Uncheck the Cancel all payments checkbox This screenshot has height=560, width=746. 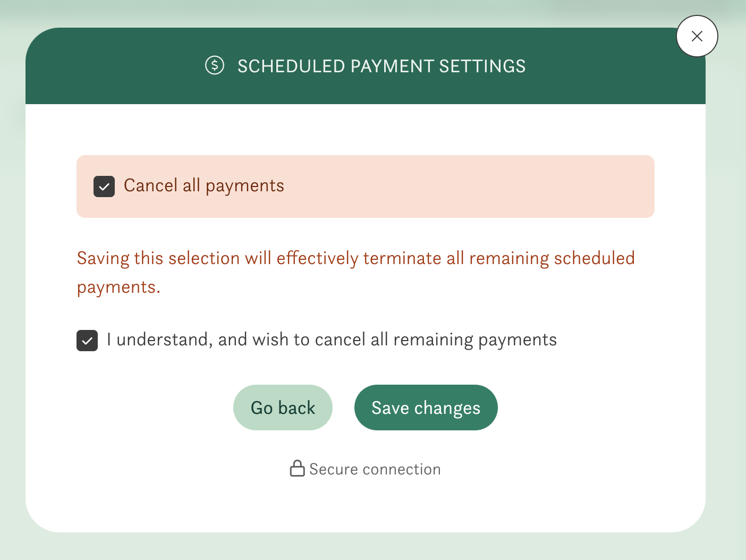pyautogui.click(x=104, y=186)
